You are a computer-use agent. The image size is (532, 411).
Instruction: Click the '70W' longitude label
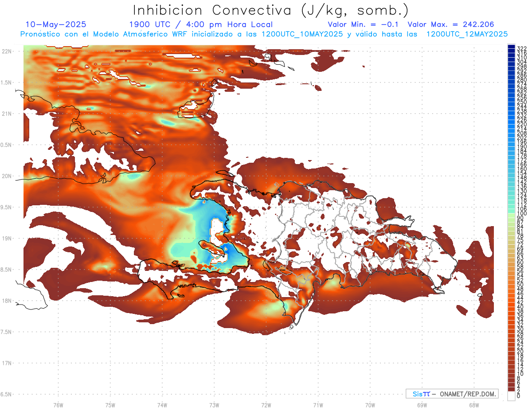click(x=370, y=405)
